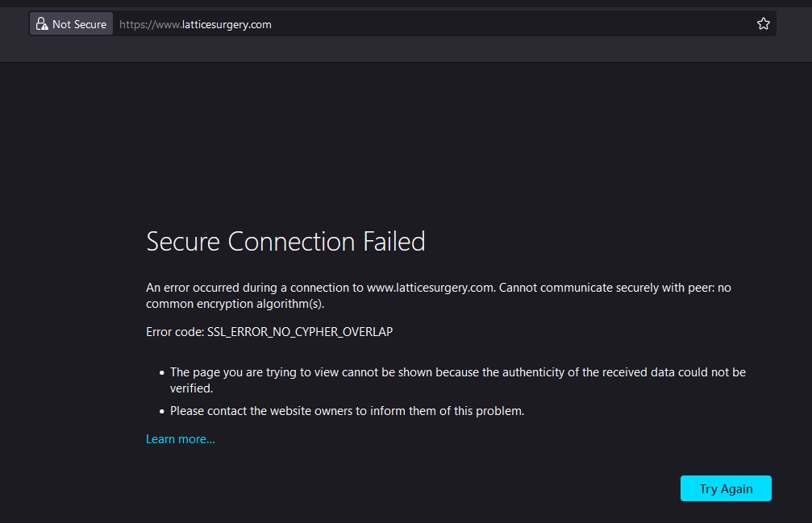812x523 pixels.
Task: Click the Try Again button
Action: [x=726, y=488]
